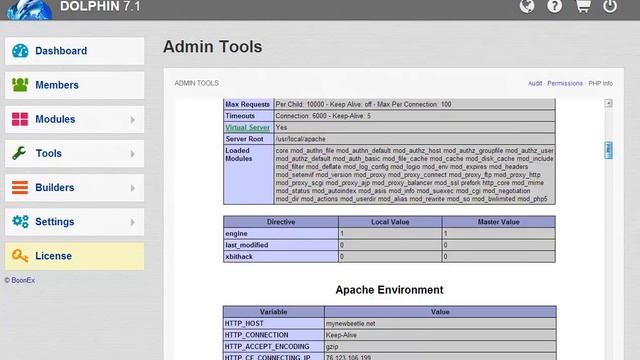Click the Tools wrench icon

tap(19, 153)
